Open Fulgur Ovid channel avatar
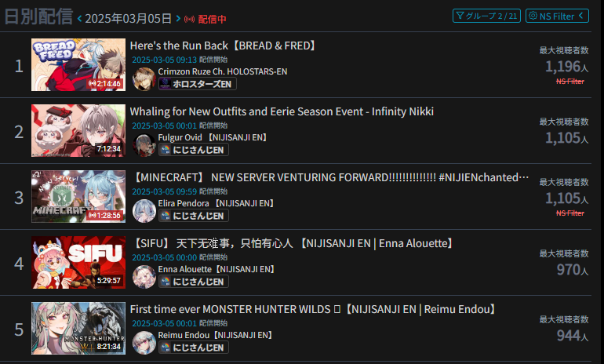This screenshot has height=364, width=604. [x=144, y=145]
